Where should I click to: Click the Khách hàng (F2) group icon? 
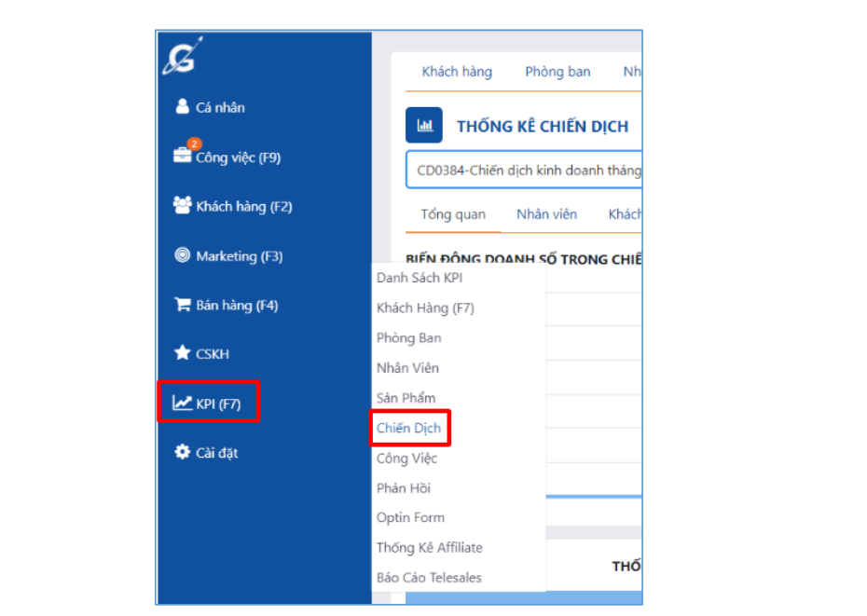[182, 205]
